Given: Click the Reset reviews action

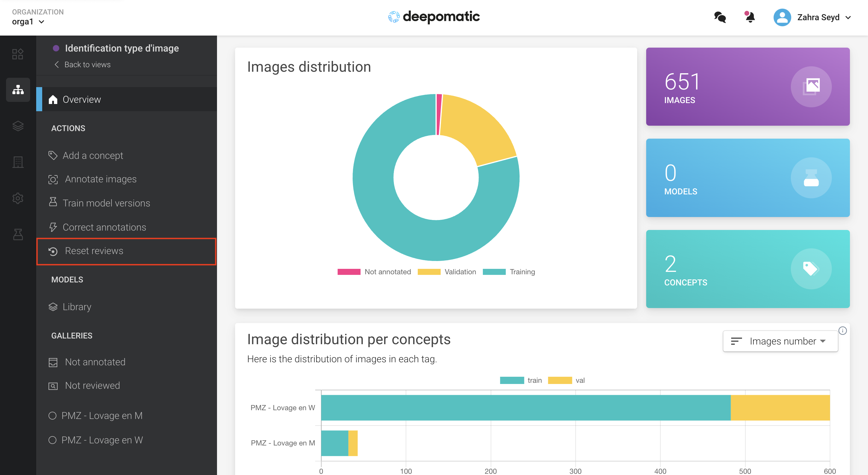Looking at the screenshot, I should 94,251.
